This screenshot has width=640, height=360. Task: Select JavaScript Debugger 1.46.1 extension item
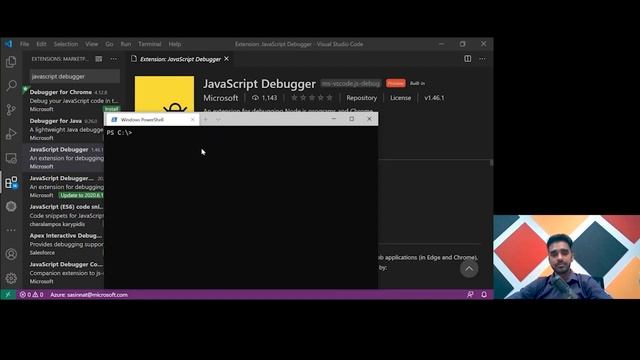pyautogui.click(x=64, y=158)
